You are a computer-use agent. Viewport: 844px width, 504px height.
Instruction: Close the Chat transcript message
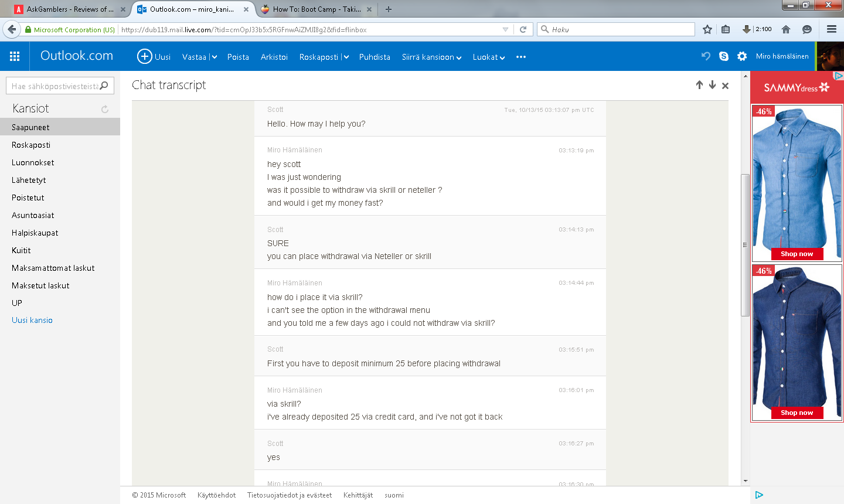pos(725,86)
